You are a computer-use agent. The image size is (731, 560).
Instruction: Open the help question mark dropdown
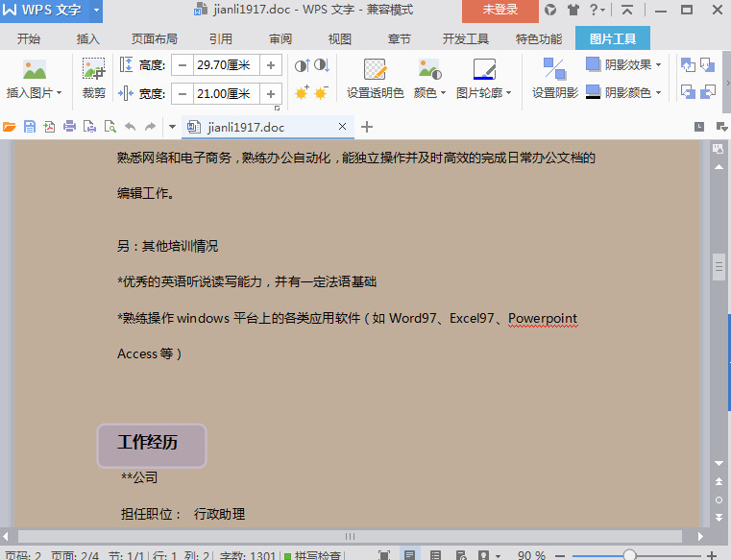(x=597, y=10)
